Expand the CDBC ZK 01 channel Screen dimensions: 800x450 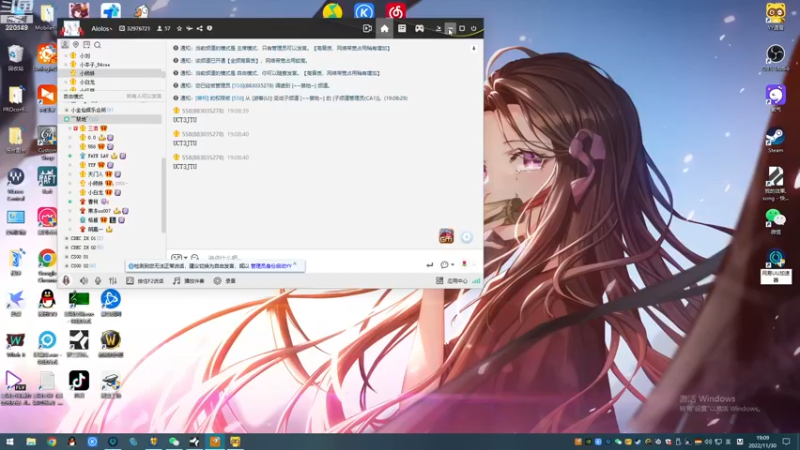coord(66,238)
